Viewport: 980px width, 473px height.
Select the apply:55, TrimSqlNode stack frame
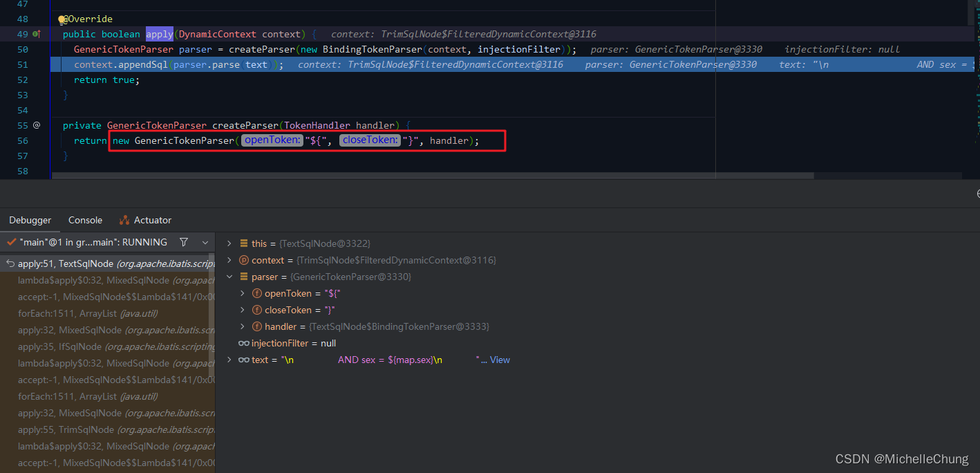coord(108,429)
